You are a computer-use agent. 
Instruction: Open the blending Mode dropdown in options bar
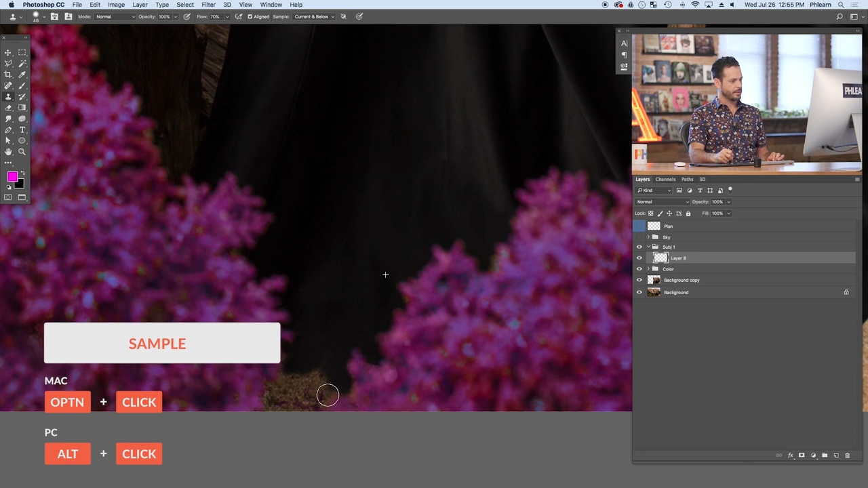115,16
